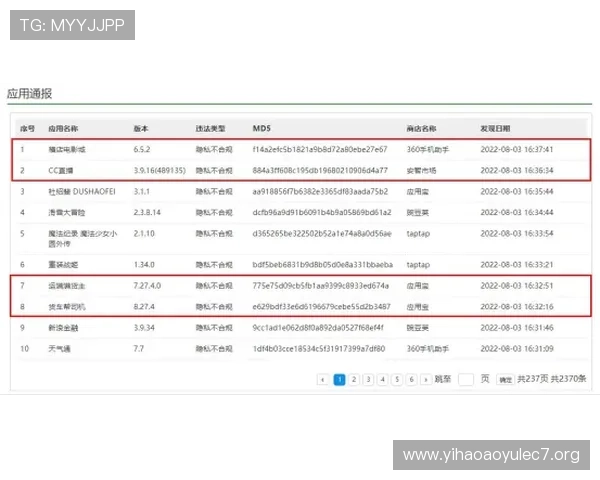Screen dimensions: 600x480
Task: Open page 5 in pagination
Action: click(397, 379)
